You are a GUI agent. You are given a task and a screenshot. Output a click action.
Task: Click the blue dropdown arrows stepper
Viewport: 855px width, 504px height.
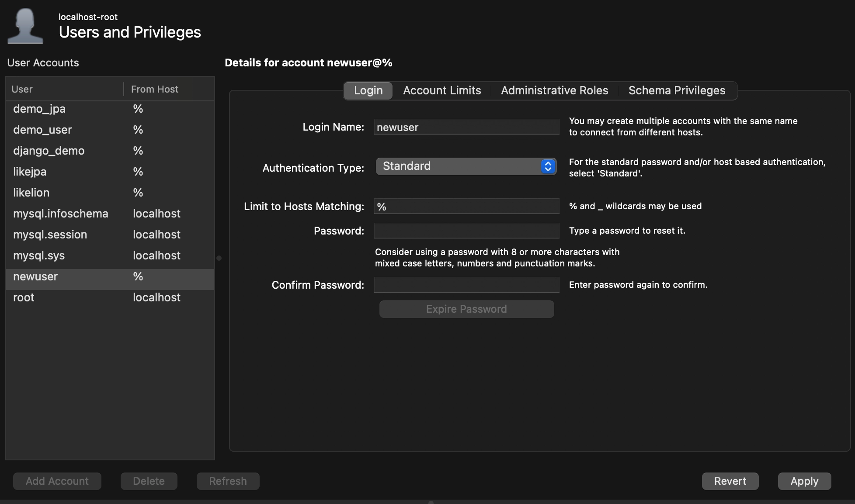(x=548, y=166)
